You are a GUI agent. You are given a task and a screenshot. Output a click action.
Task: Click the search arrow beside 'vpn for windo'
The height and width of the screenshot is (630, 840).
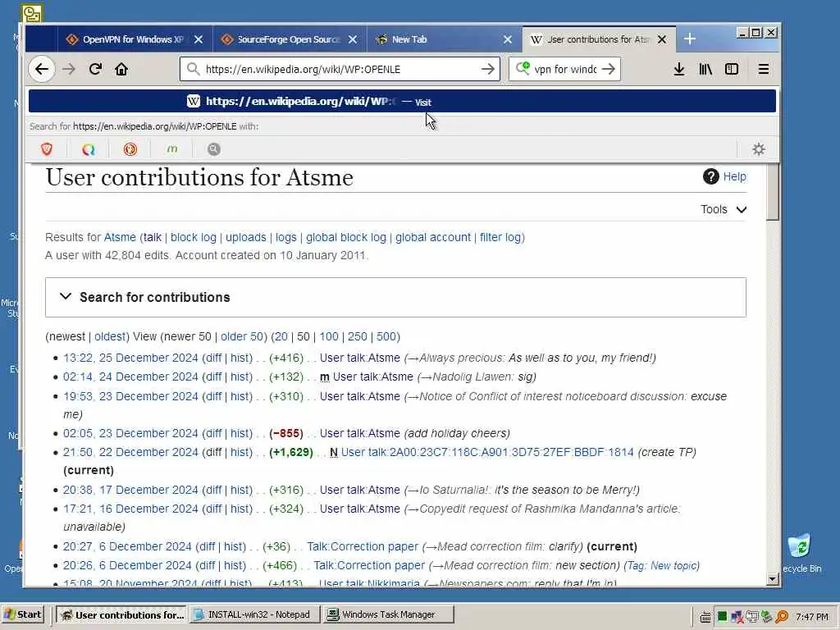click(609, 69)
